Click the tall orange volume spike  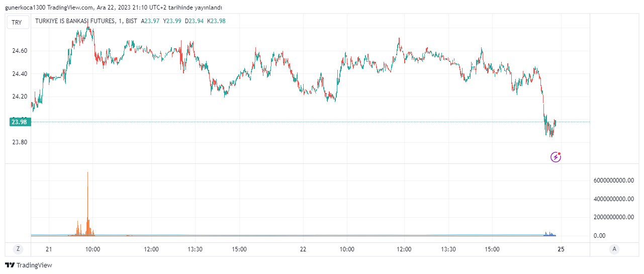pyautogui.click(x=87, y=201)
